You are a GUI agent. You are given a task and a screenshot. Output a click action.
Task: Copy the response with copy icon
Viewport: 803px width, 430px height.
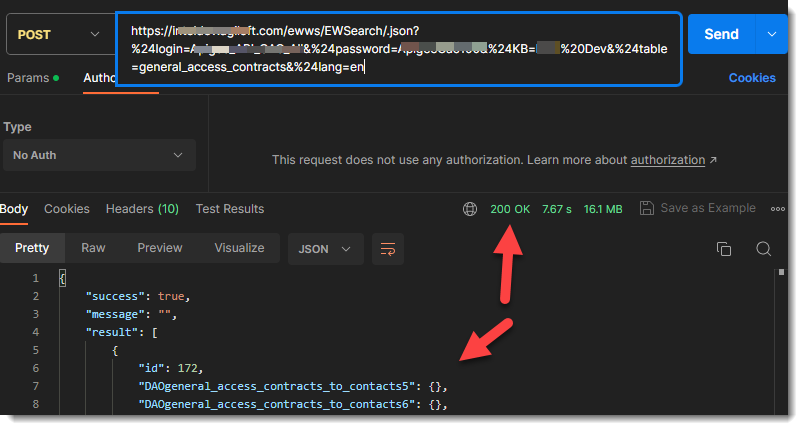pos(724,249)
